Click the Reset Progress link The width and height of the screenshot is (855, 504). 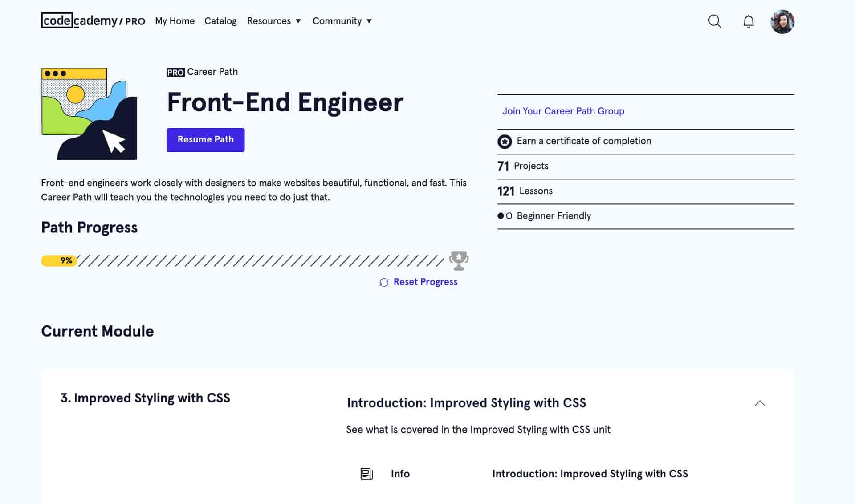(x=425, y=282)
